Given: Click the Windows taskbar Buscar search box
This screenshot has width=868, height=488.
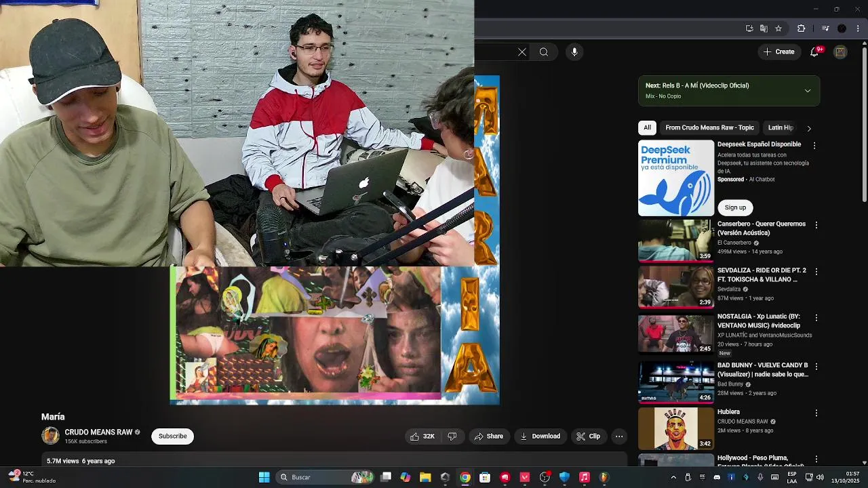Looking at the screenshot, I should [x=325, y=477].
